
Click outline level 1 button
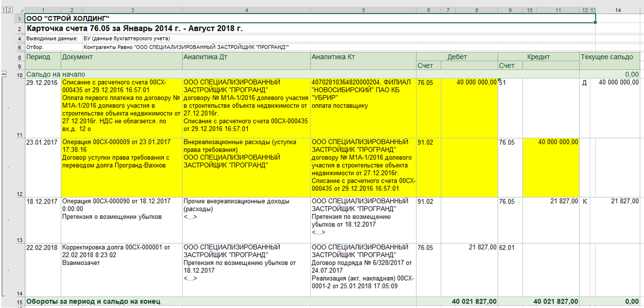[4, 10]
